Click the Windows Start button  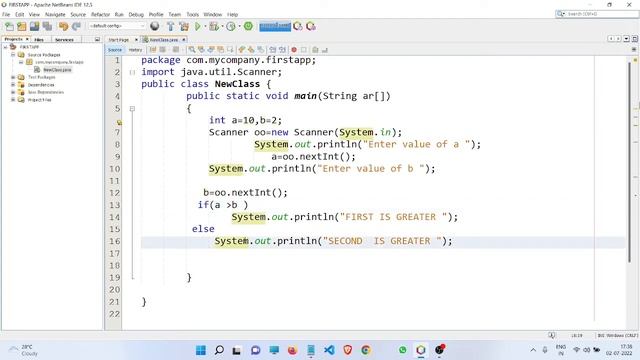201,350
